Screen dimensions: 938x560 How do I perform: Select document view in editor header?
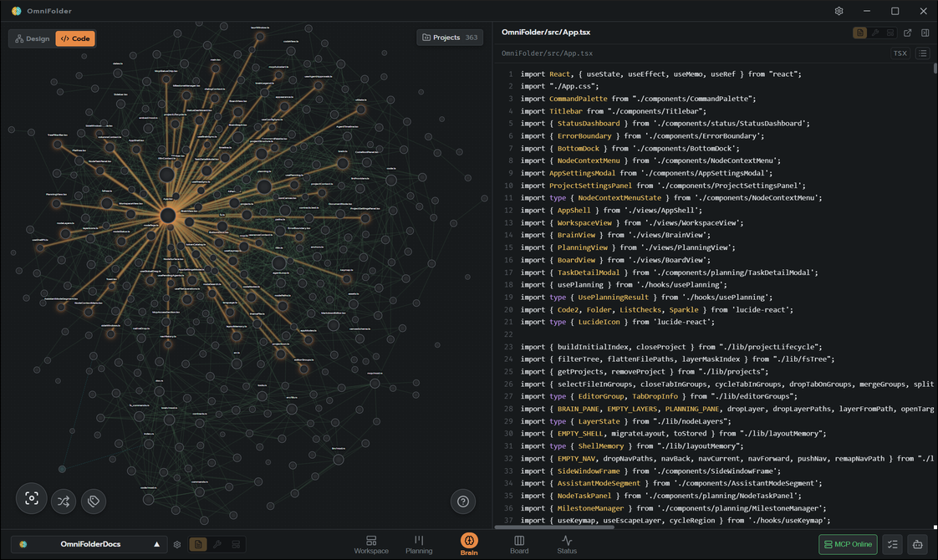pyautogui.click(x=859, y=33)
